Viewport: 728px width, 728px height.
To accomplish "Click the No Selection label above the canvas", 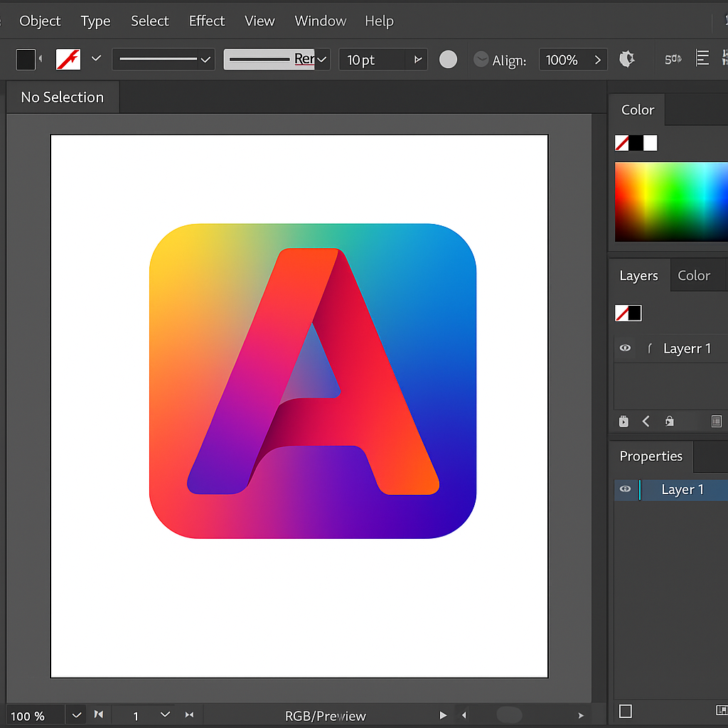I will click(x=63, y=97).
